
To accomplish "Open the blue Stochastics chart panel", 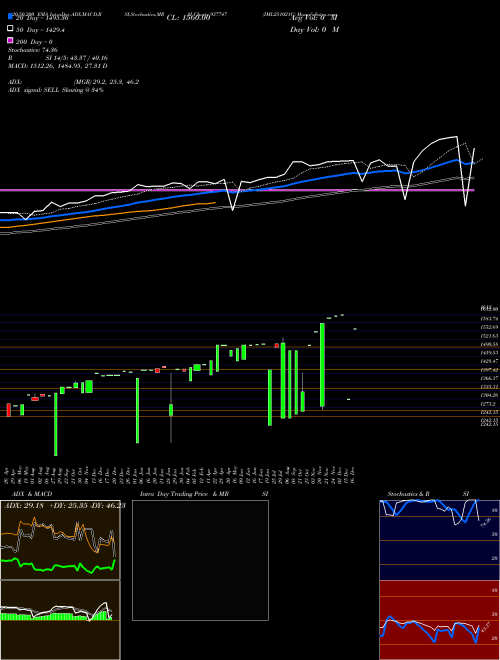I will [439, 540].
